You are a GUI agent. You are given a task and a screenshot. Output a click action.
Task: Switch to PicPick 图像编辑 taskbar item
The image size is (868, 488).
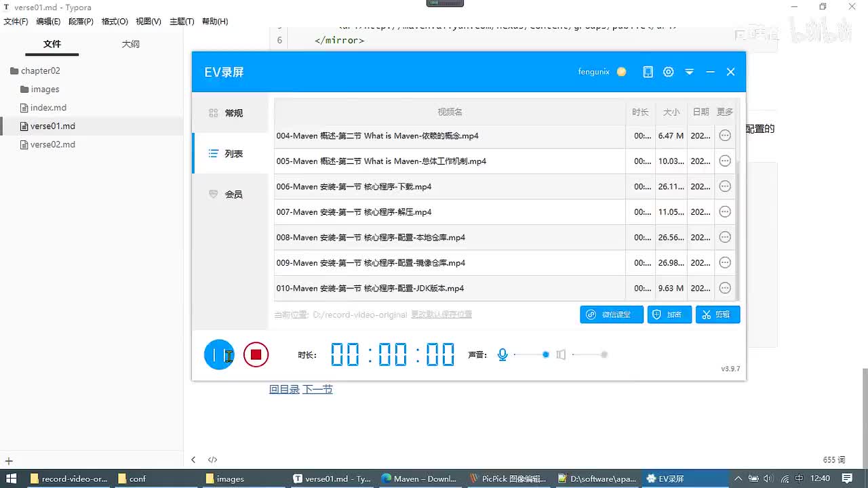(x=508, y=479)
